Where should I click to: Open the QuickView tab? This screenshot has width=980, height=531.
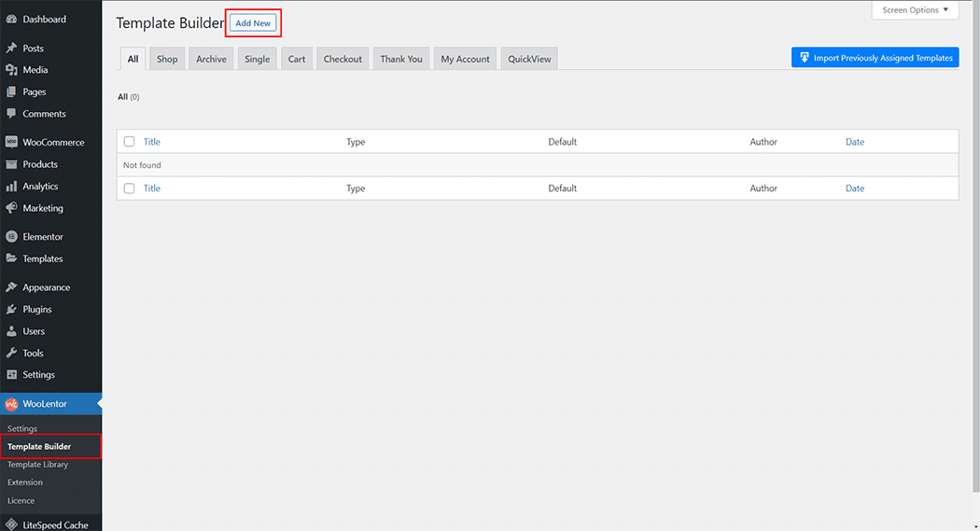click(x=529, y=59)
